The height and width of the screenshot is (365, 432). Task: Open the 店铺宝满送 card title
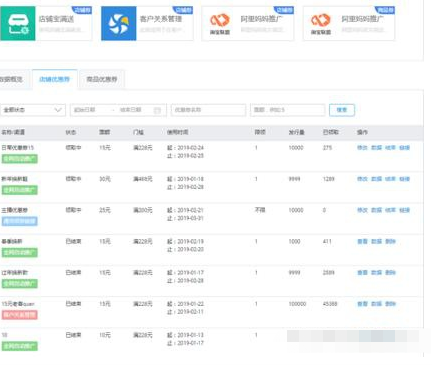[x=56, y=19]
